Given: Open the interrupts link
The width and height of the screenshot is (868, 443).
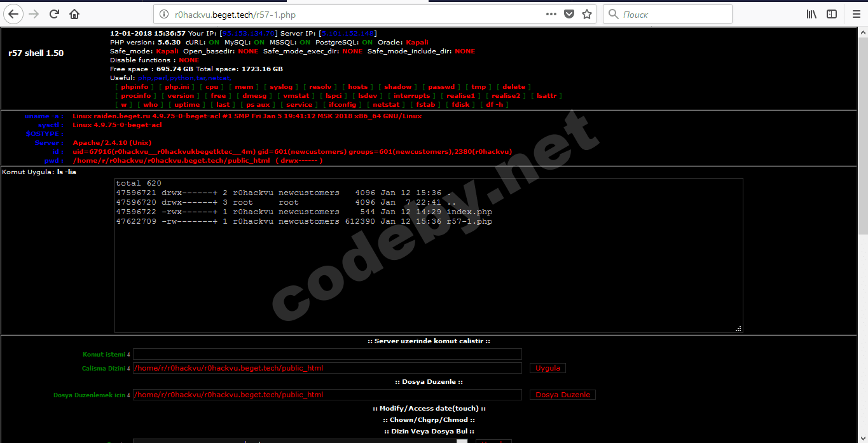Looking at the screenshot, I should 412,95.
